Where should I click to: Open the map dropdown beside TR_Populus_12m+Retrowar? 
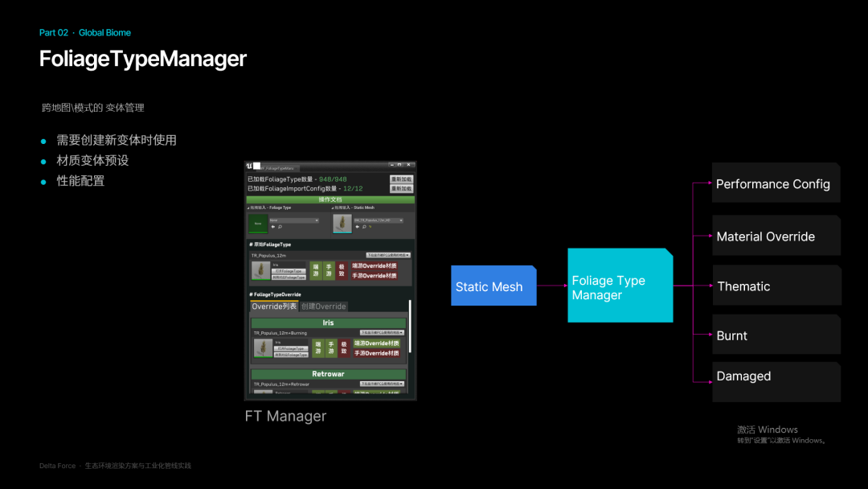(382, 384)
